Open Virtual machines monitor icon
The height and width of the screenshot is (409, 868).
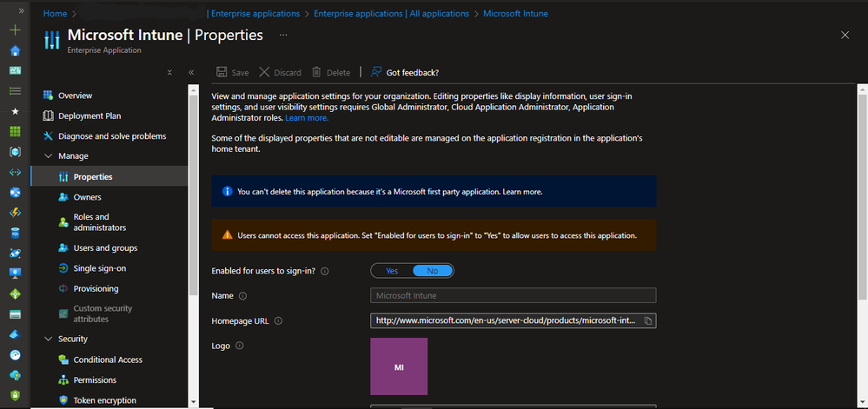pyautogui.click(x=15, y=274)
